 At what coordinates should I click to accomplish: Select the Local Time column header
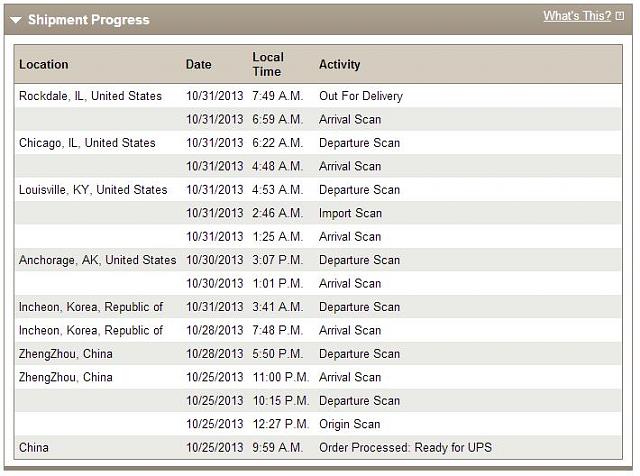268,64
